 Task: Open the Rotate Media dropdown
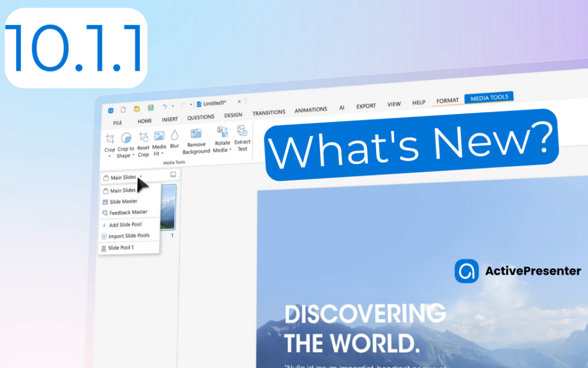(230, 150)
